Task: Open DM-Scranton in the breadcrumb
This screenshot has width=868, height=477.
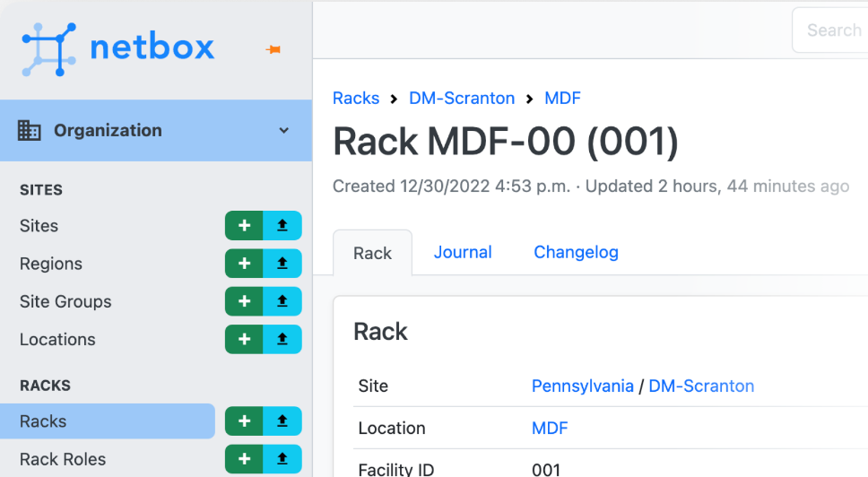Action: 462,98
